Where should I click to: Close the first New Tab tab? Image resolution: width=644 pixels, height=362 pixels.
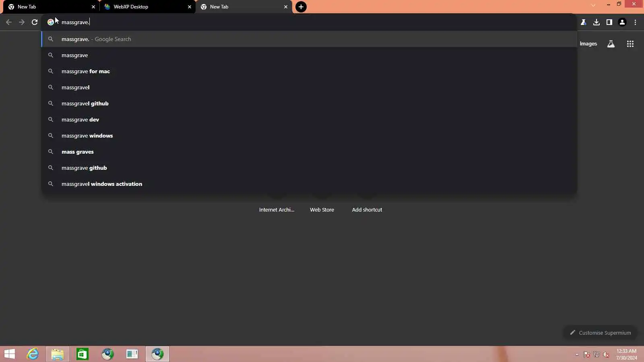(x=93, y=7)
